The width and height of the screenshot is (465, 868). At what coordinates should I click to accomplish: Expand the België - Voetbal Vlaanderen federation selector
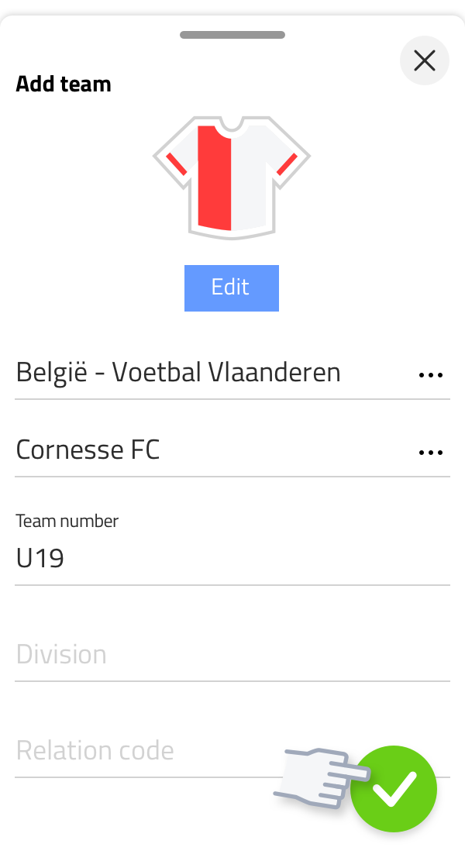point(232,373)
